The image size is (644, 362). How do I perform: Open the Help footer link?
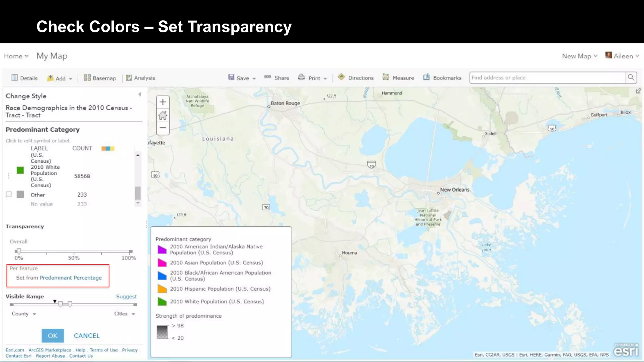tap(80, 350)
